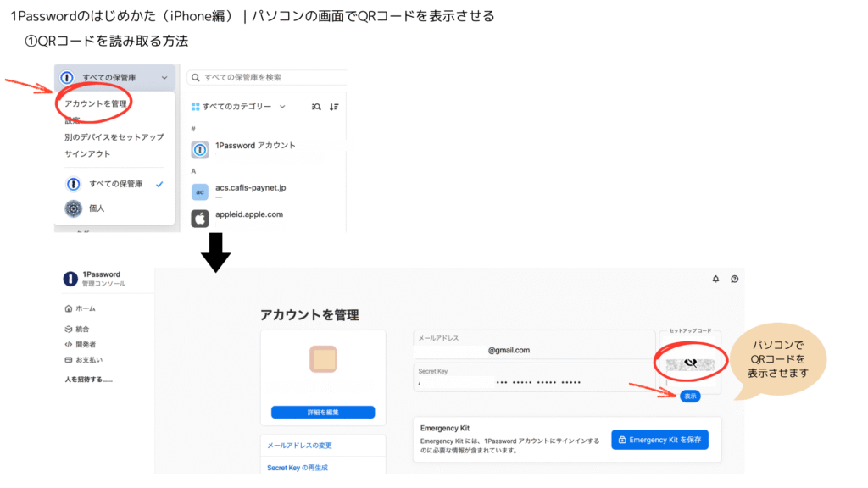Viewport: 868px width, 488px height.
Task: Click the 1Password アカウント item icon
Action: pos(200,149)
